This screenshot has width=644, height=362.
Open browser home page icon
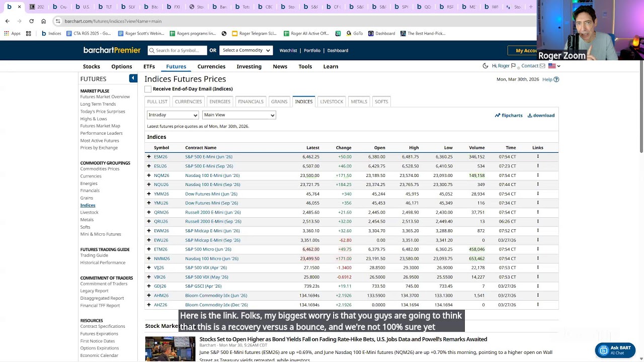point(44,21)
